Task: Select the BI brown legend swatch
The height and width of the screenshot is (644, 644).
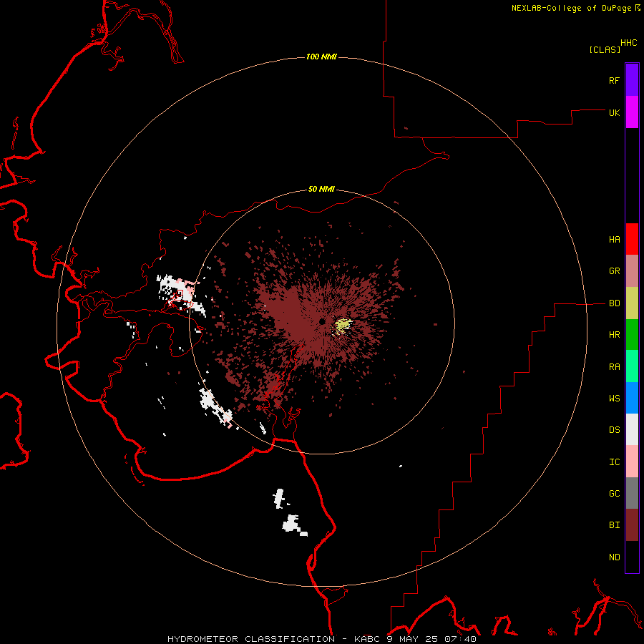Action: point(632,525)
